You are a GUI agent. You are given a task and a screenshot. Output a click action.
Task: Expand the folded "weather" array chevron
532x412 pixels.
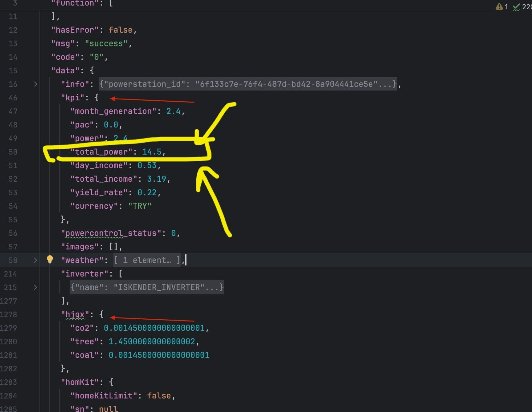(x=35, y=260)
